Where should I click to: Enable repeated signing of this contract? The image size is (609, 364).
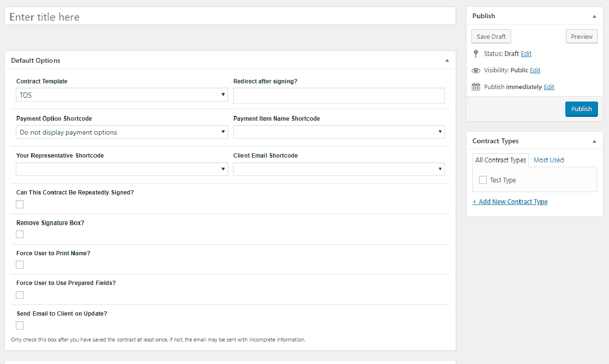pos(20,204)
